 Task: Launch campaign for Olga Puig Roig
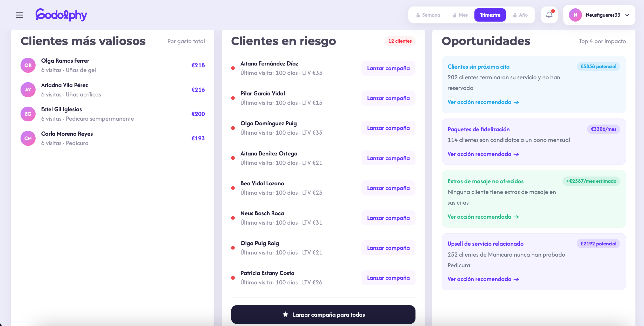click(x=388, y=248)
